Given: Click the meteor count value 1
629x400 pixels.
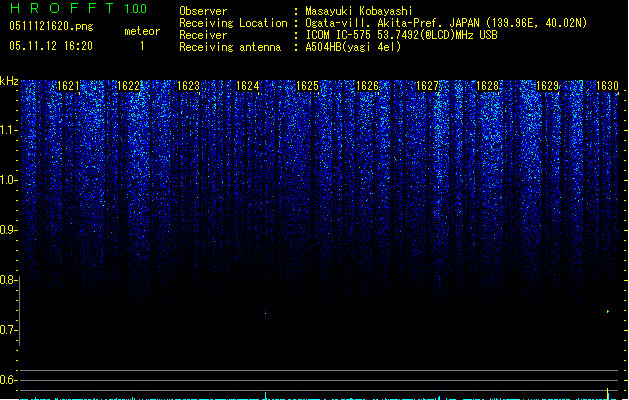Looking at the screenshot, I should pos(142,46).
